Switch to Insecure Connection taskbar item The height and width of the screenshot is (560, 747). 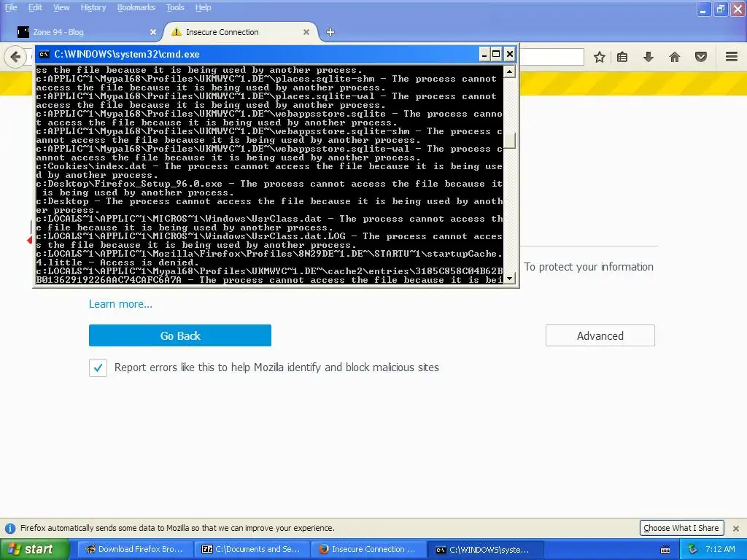point(368,549)
